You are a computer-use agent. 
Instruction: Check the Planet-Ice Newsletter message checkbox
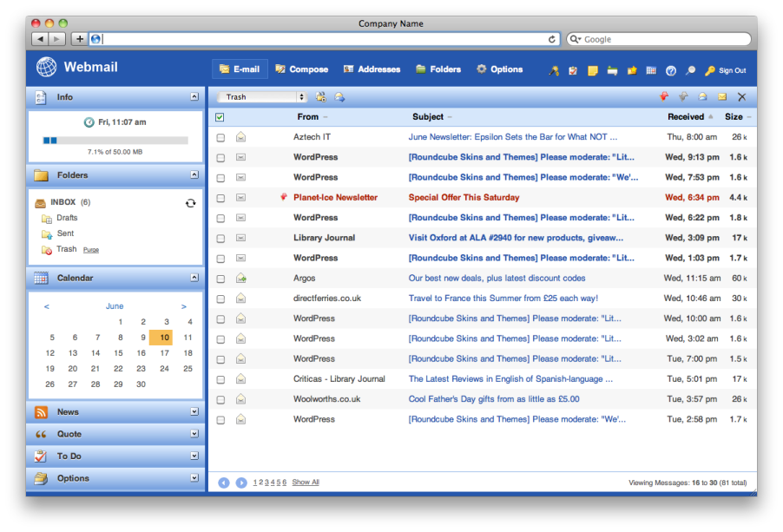pyautogui.click(x=220, y=198)
